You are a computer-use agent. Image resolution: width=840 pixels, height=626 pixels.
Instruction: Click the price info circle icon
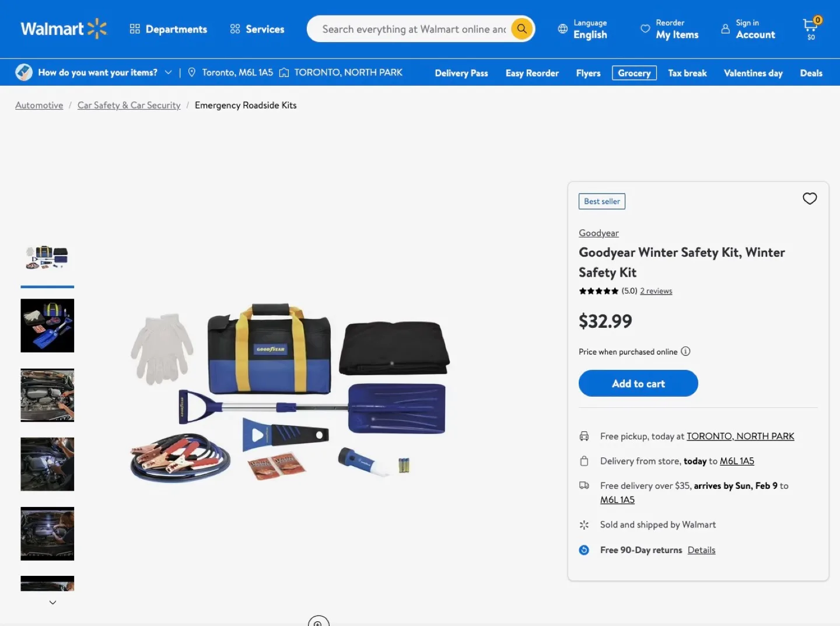pos(686,351)
